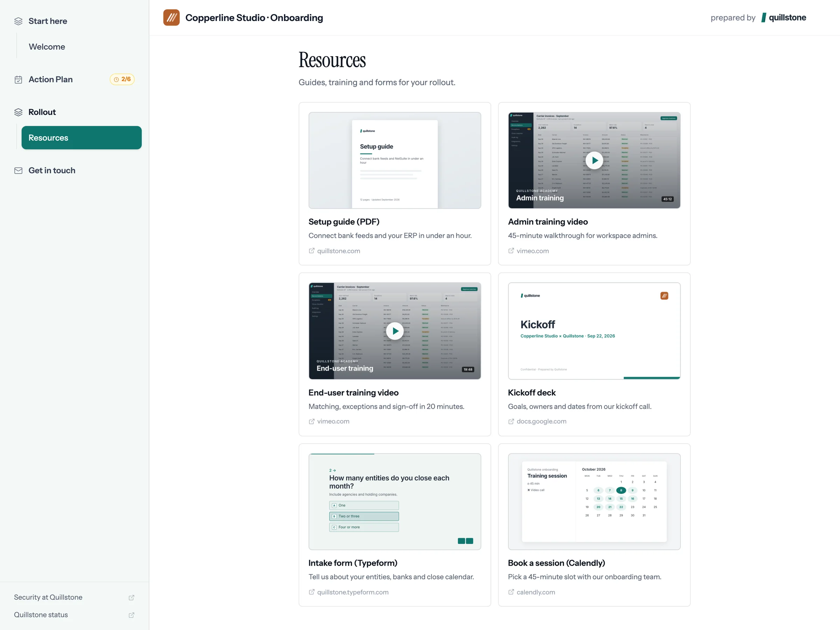Open the Setup guide PDF thumbnail
The width and height of the screenshot is (840, 630).
395,160
